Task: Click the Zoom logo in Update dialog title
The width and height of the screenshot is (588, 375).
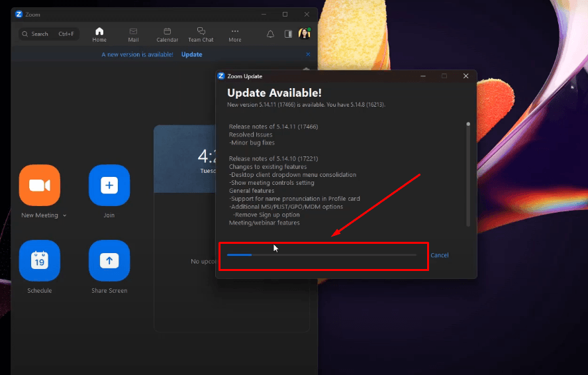Action: pyautogui.click(x=221, y=76)
